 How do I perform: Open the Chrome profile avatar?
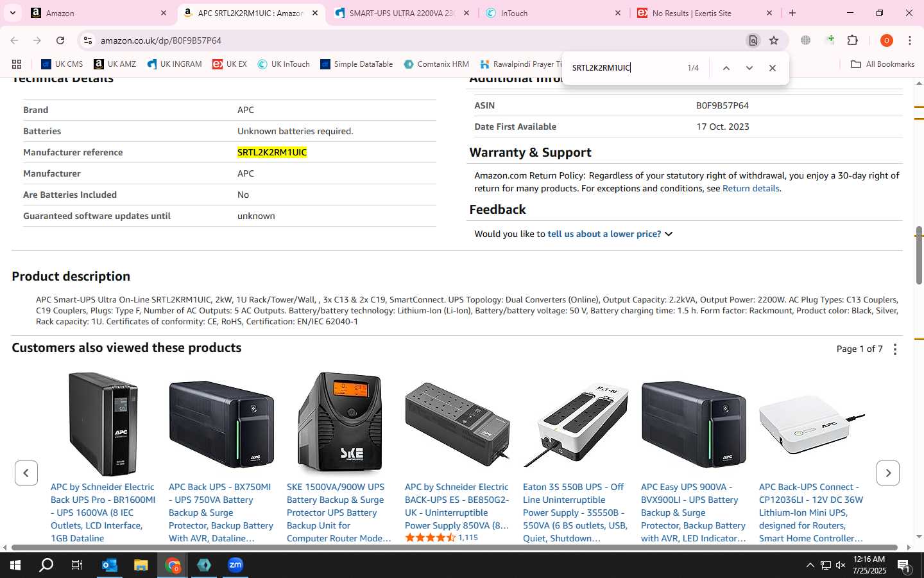(x=887, y=40)
